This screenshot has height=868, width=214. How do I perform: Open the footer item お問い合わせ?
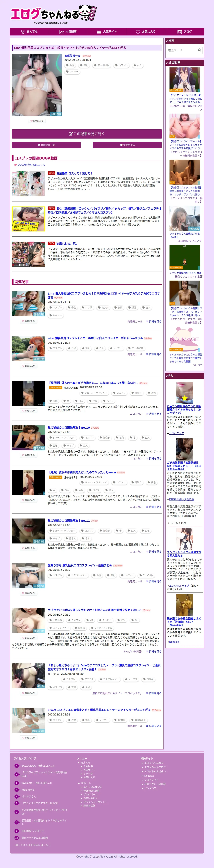point(90,798)
